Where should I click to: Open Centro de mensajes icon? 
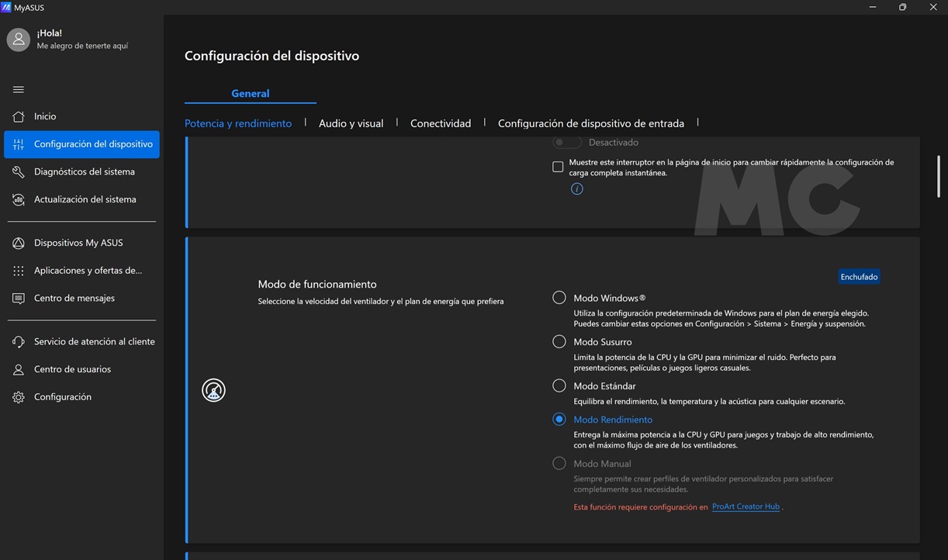19,299
